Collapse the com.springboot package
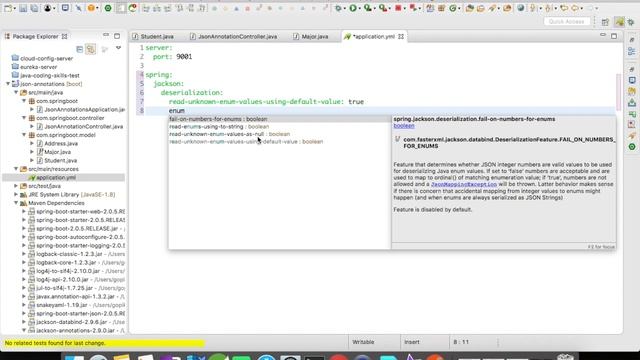The width and height of the screenshot is (640, 360). (24, 101)
